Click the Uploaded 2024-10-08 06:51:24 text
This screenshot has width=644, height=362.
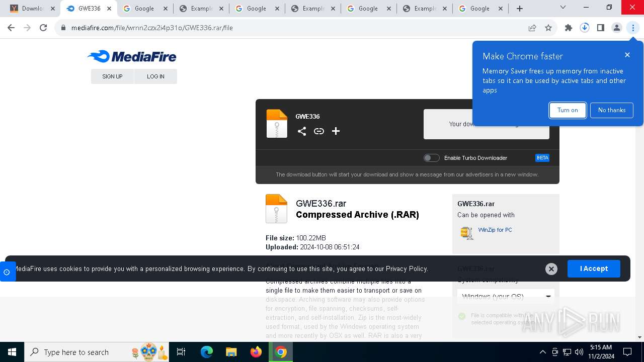(x=312, y=247)
